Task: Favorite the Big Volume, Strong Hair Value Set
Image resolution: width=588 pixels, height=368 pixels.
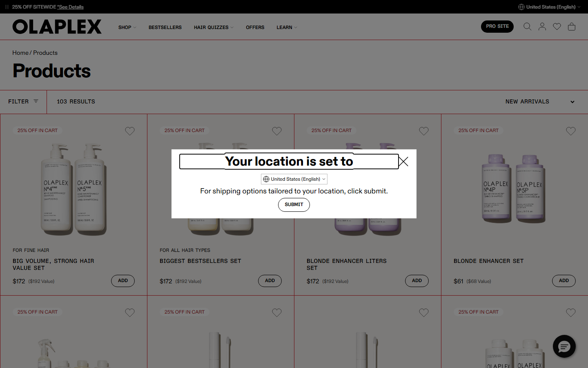Action: click(x=130, y=131)
